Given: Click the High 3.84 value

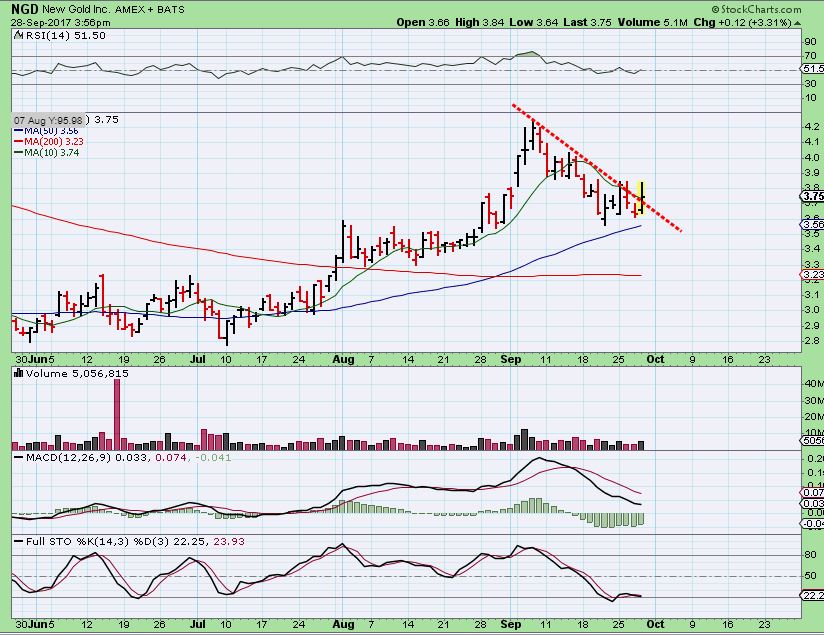Looking at the screenshot, I should pos(479,22).
